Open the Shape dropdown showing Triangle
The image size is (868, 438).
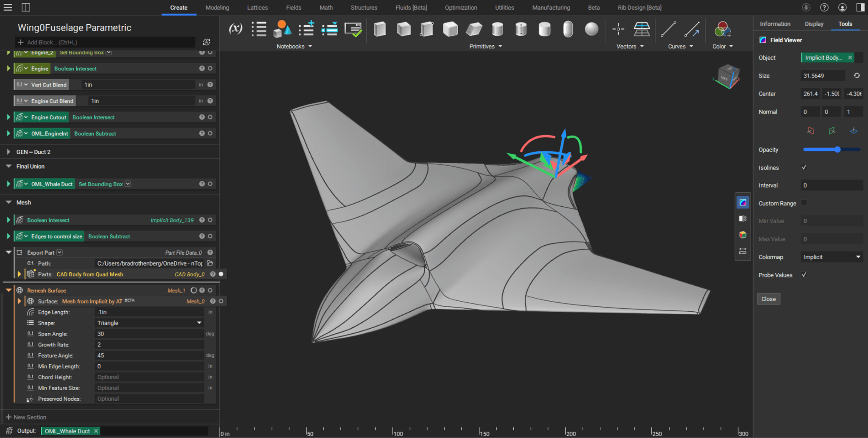(x=149, y=322)
